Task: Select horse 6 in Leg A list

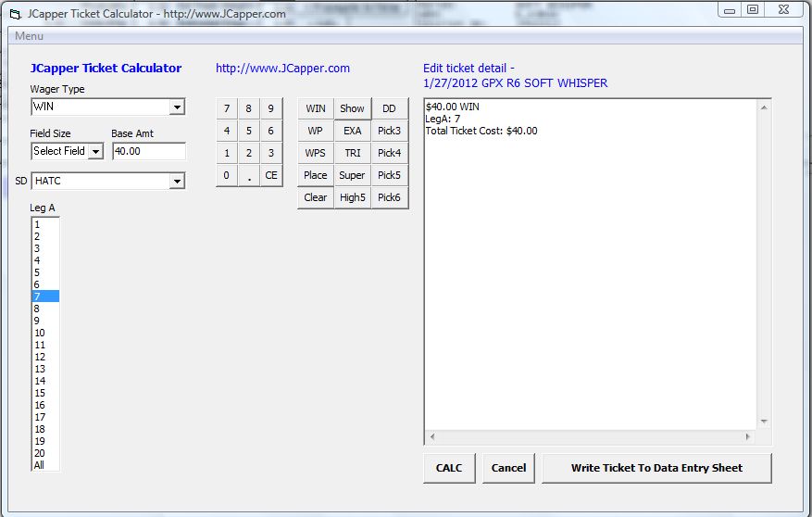Action: [x=45, y=285]
